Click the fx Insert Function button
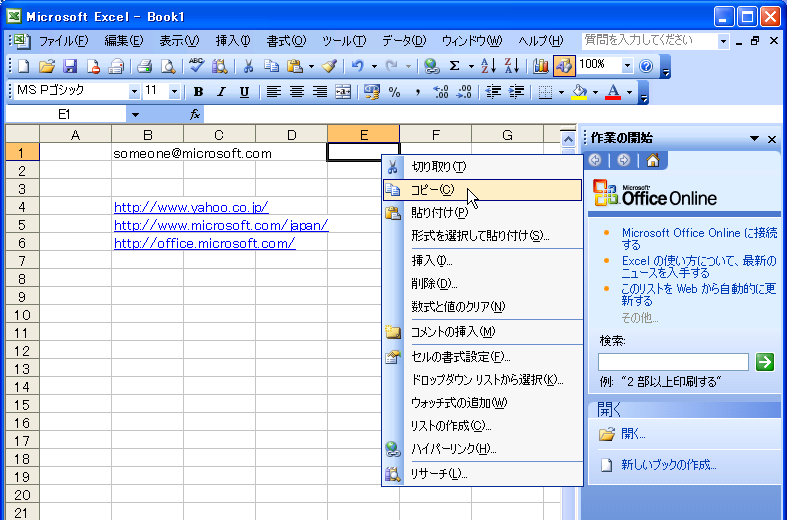 pos(195,115)
